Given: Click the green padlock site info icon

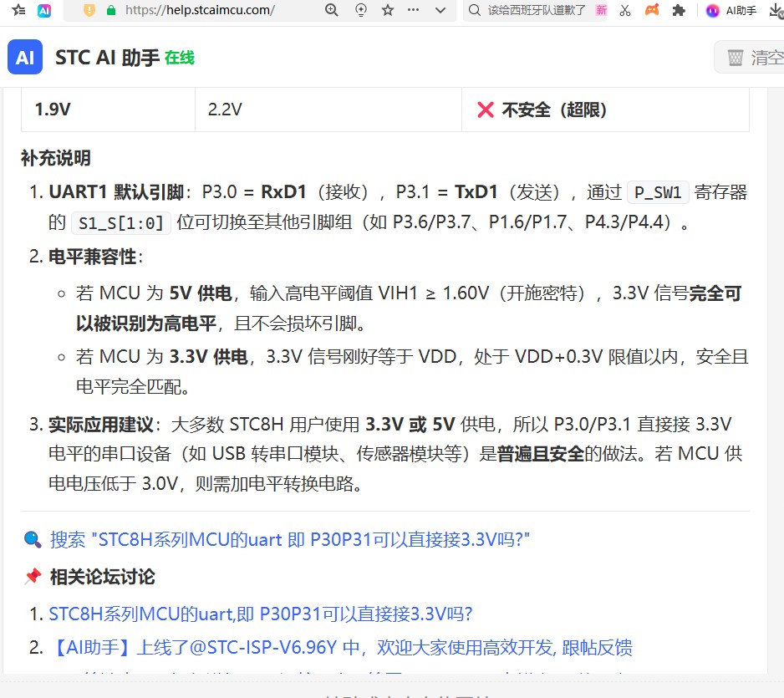Looking at the screenshot, I should 111,11.
